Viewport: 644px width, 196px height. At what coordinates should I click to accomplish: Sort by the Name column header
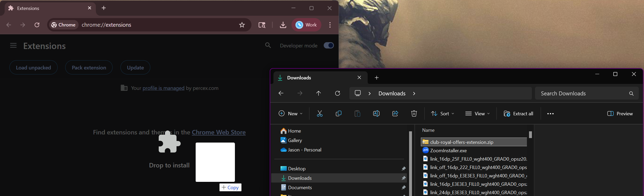[x=428, y=130]
